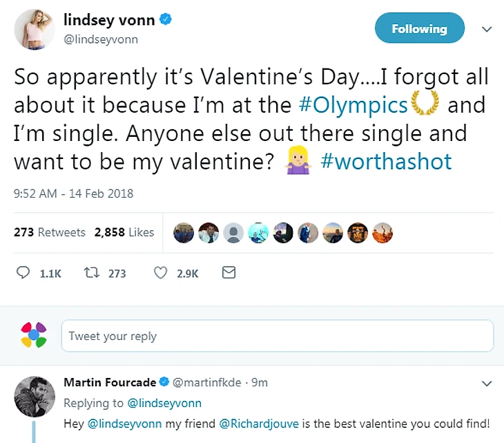Viewport: 504px width, 443px height.
Task: Click the first liker avatar thumbnail
Action: coord(183,233)
